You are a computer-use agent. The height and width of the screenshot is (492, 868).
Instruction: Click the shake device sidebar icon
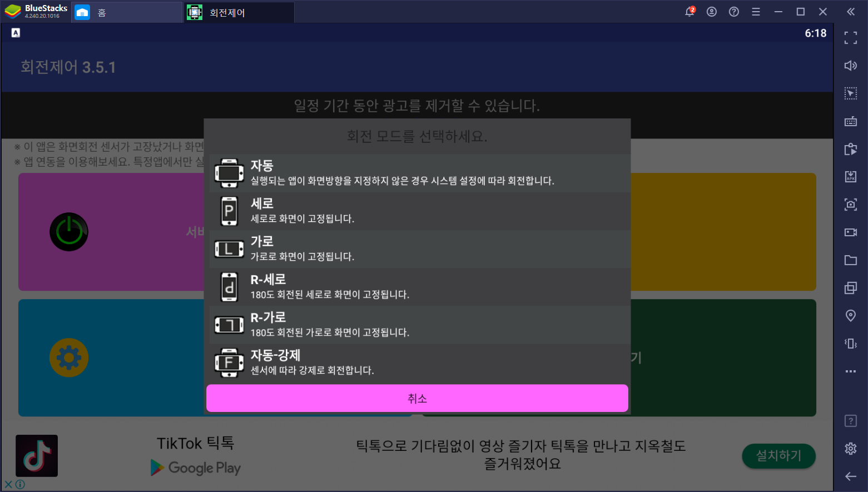(x=851, y=344)
